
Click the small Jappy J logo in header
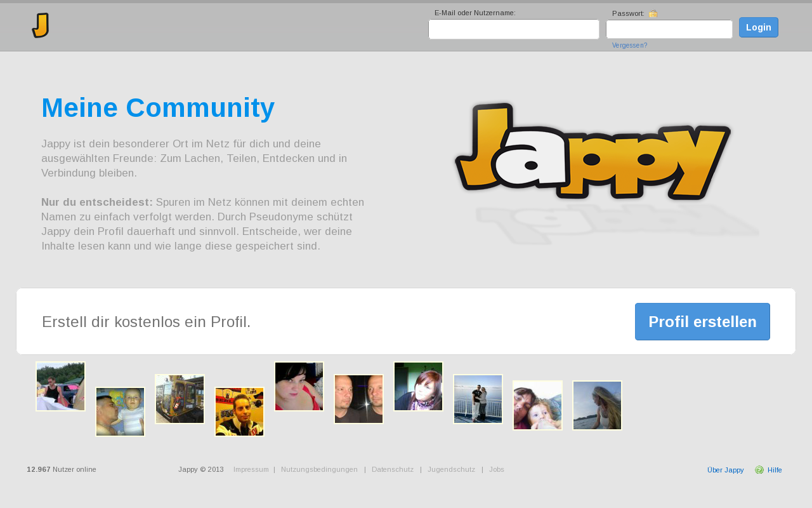coord(41,25)
